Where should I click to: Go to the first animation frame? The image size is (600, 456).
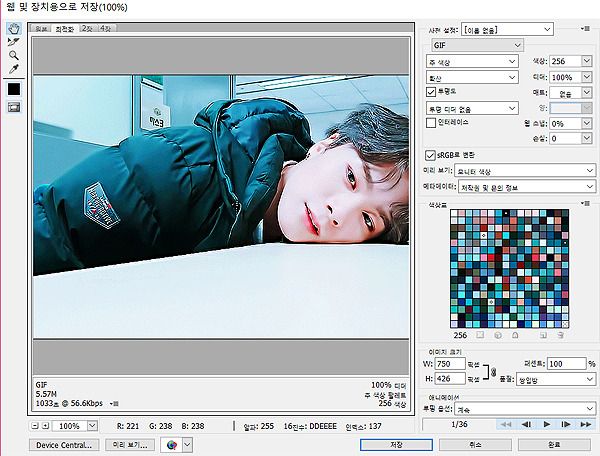[x=506, y=424]
